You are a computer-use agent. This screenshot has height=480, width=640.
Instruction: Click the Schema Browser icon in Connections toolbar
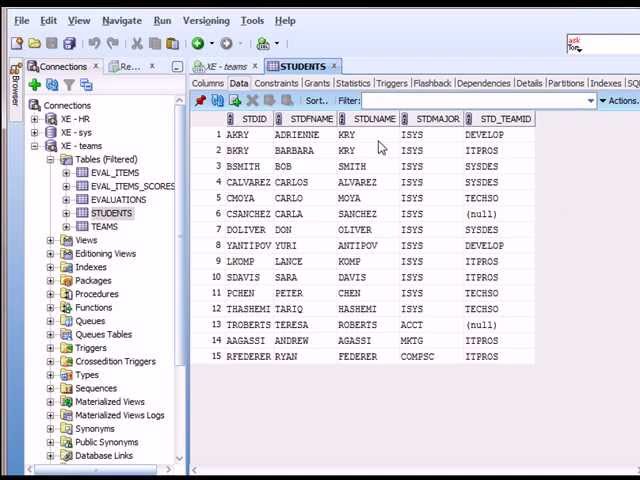point(86,85)
